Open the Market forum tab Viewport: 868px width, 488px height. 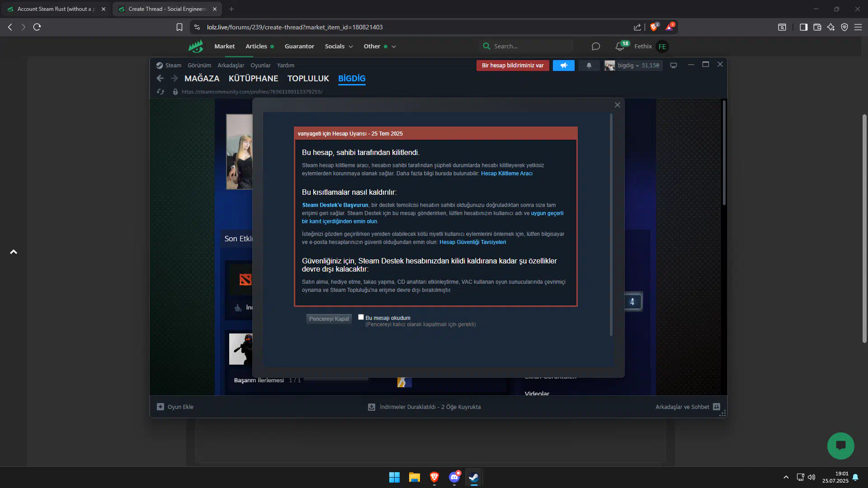point(225,46)
